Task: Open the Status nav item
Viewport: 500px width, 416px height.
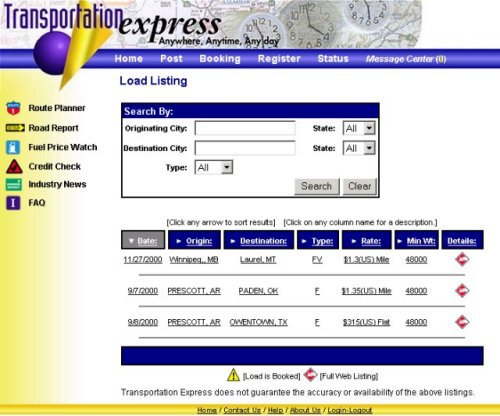Action: (333, 59)
